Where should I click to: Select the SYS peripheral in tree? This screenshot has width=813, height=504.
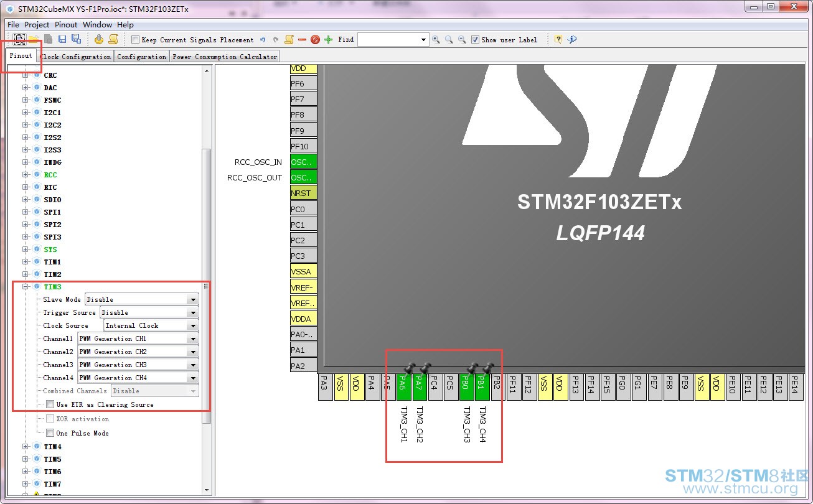[x=50, y=250]
